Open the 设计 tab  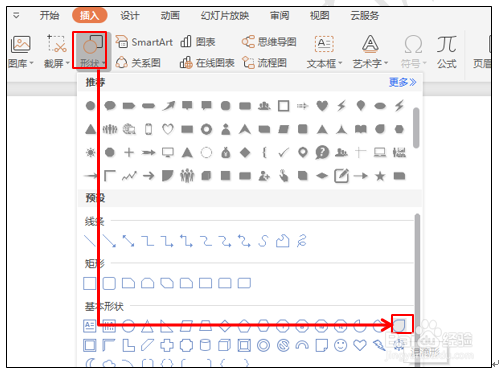coord(130,15)
